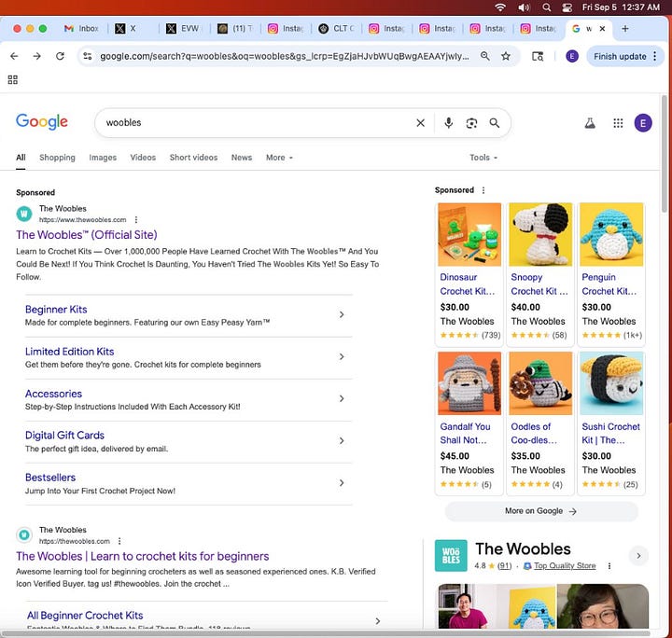Submit search with magnifier icon
The height and width of the screenshot is (638, 672).
pos(495,123)
